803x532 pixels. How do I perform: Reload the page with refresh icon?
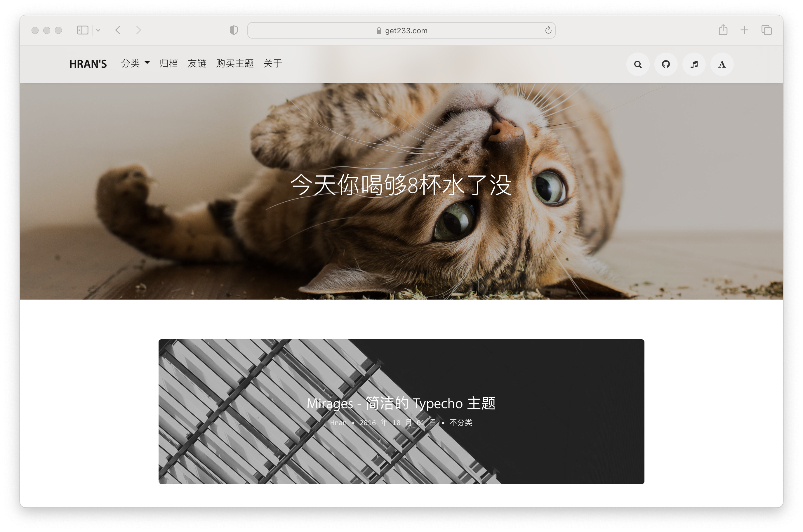548,30
